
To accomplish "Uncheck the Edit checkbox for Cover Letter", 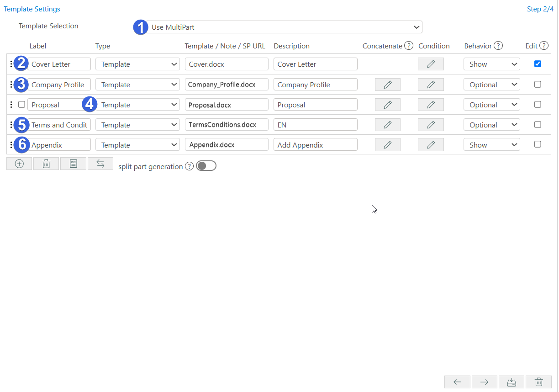I will [538, 64].
